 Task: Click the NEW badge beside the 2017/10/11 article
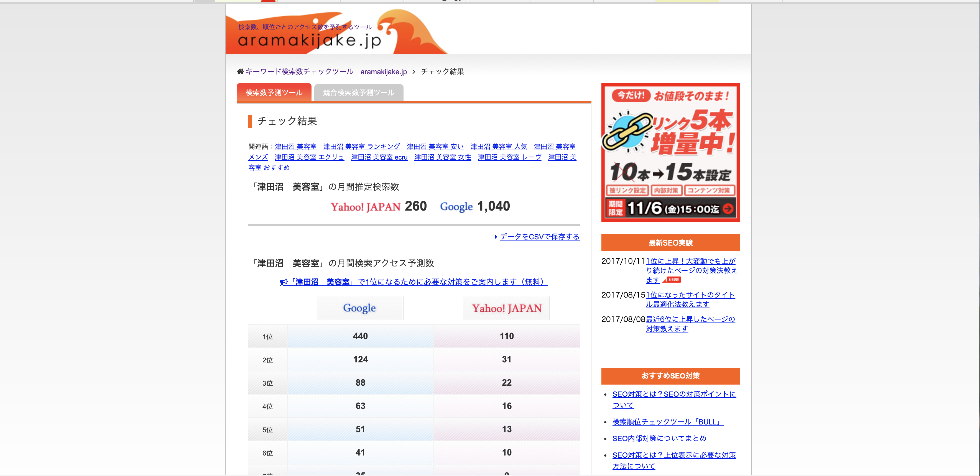pos(672,280)
